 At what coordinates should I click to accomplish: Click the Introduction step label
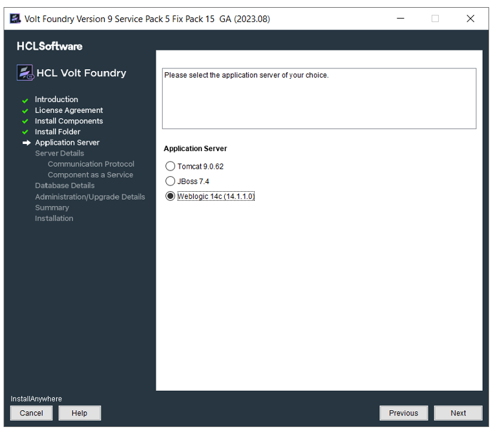pos(57,99)
